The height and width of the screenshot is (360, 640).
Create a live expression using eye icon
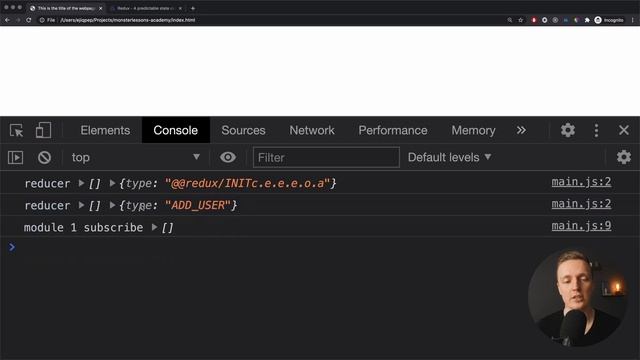[228, 157]
